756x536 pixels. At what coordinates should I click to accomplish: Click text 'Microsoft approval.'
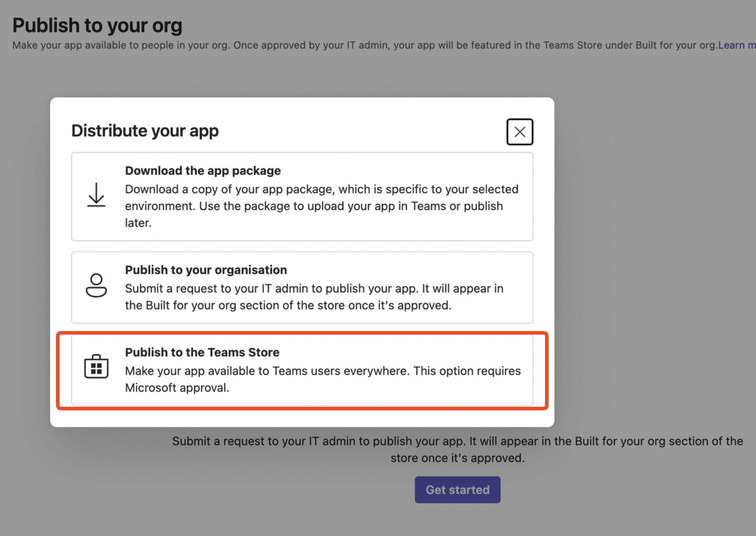(177, 388)
